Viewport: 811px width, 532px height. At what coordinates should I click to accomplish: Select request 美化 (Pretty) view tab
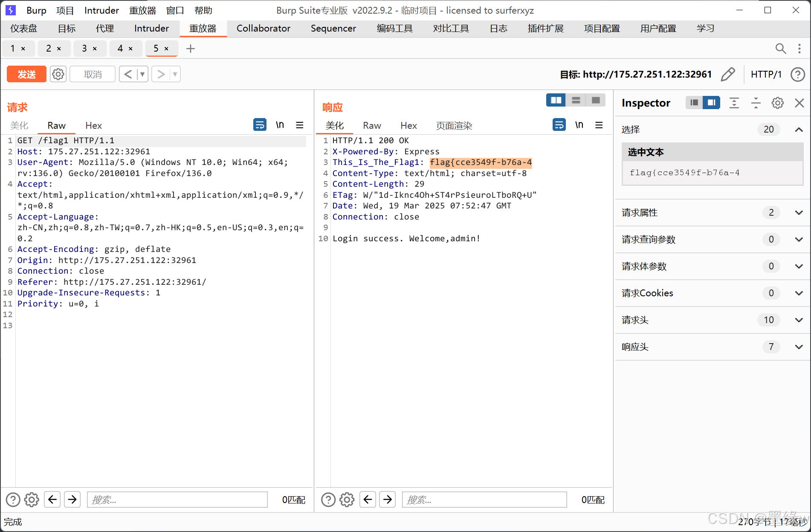[x=19, y=125]
